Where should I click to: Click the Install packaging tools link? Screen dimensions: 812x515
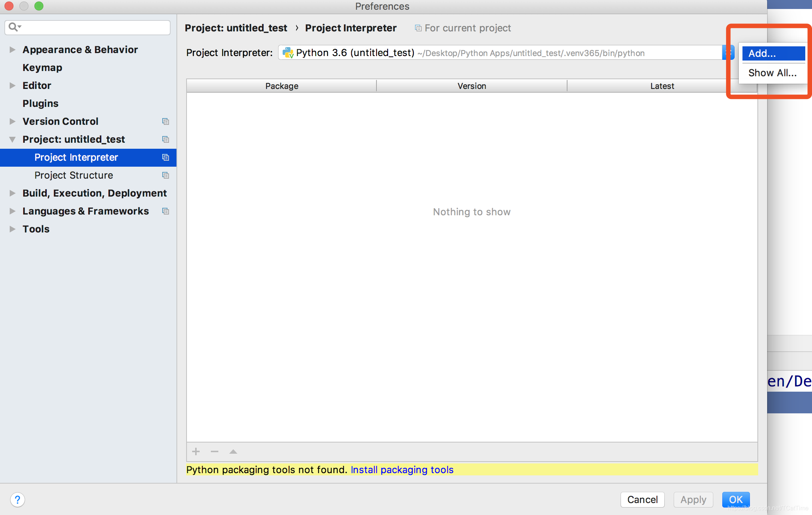[402, 470]
